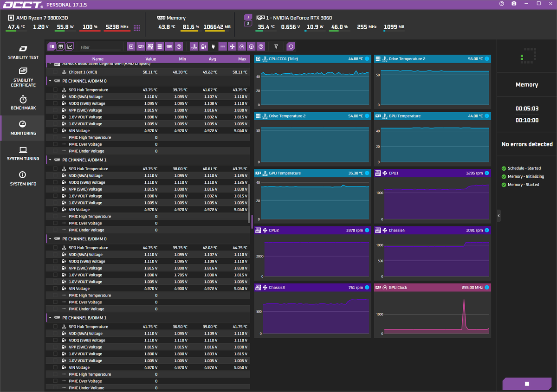Screen dimensions: 557x392
Task: Open the CPU core grid icon beside 5238 MHz
Action: click(x=137, y=28)
